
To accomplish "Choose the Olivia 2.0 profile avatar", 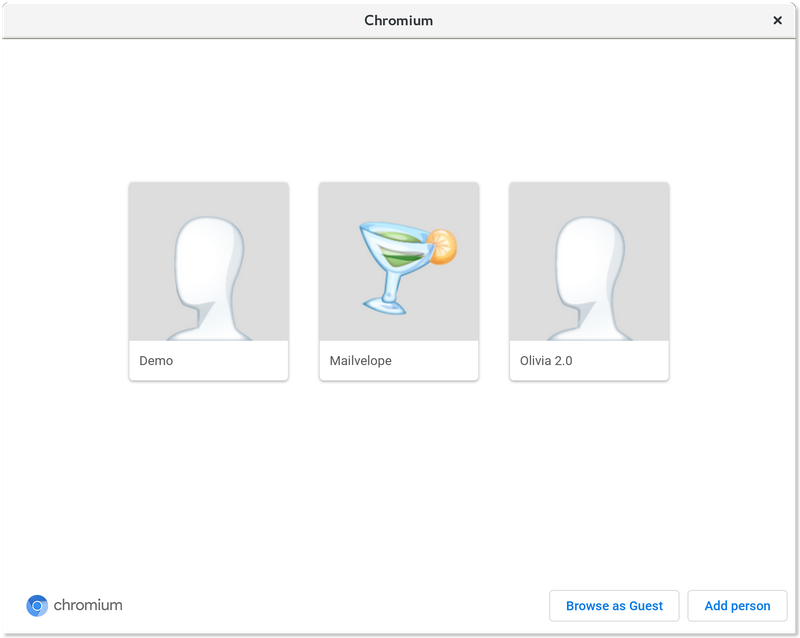I will pos(589,261).
